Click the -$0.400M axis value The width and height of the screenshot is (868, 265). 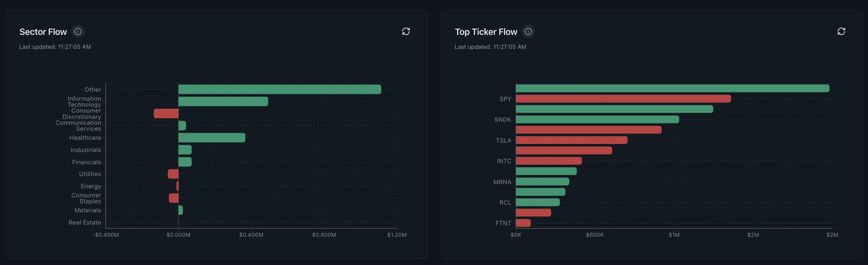106,235
